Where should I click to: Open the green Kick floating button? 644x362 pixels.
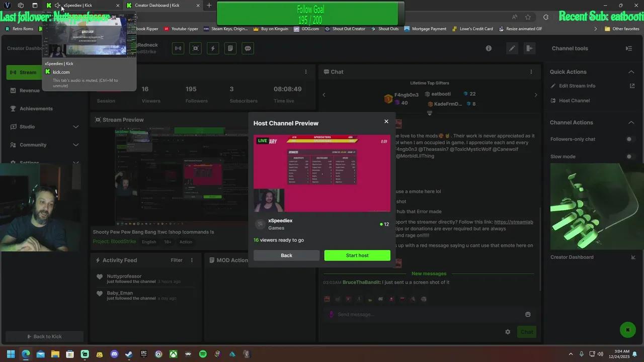(x=627, y=330)
